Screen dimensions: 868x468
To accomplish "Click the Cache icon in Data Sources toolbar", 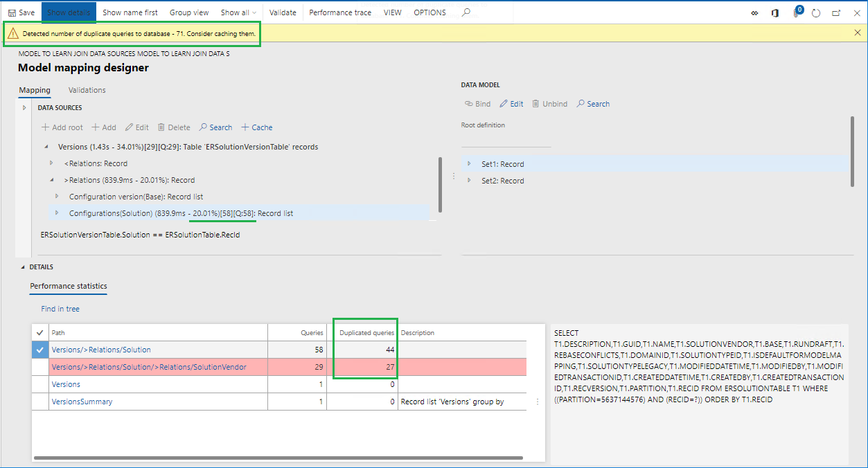I will (256, 127).
